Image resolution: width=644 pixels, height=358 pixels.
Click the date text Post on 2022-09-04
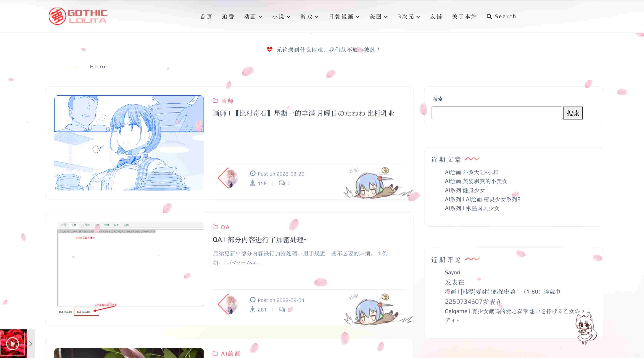[x=281, y=300]
